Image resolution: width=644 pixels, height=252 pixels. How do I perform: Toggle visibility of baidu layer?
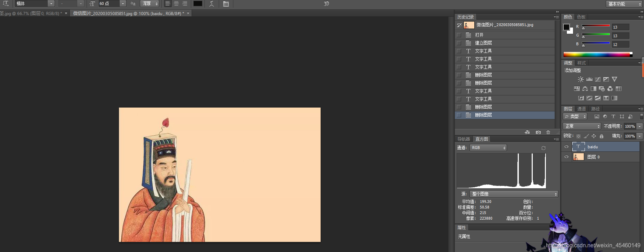click(566, 147)
